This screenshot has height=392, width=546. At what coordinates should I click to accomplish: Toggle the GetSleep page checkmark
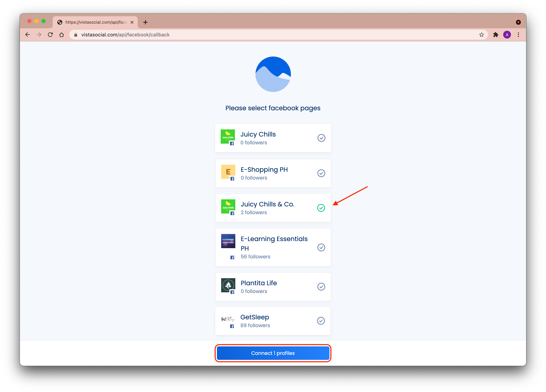(321, 321)
